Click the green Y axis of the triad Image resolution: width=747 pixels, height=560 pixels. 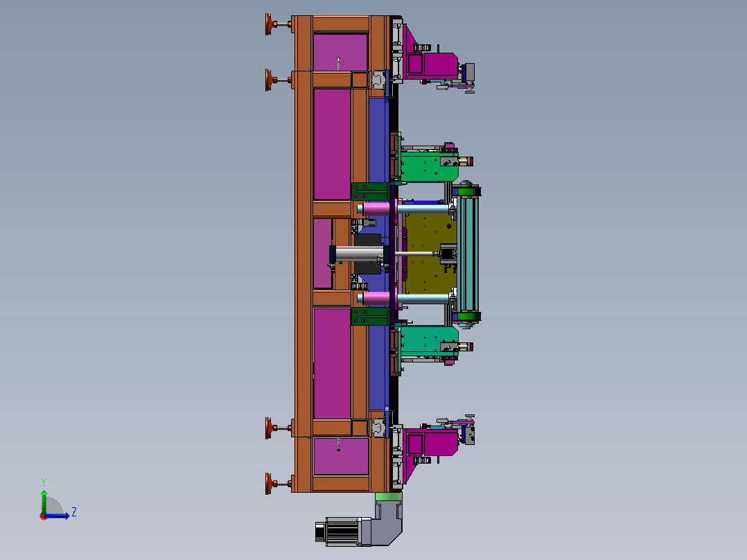pyautogui.click(x=44, y=502)
